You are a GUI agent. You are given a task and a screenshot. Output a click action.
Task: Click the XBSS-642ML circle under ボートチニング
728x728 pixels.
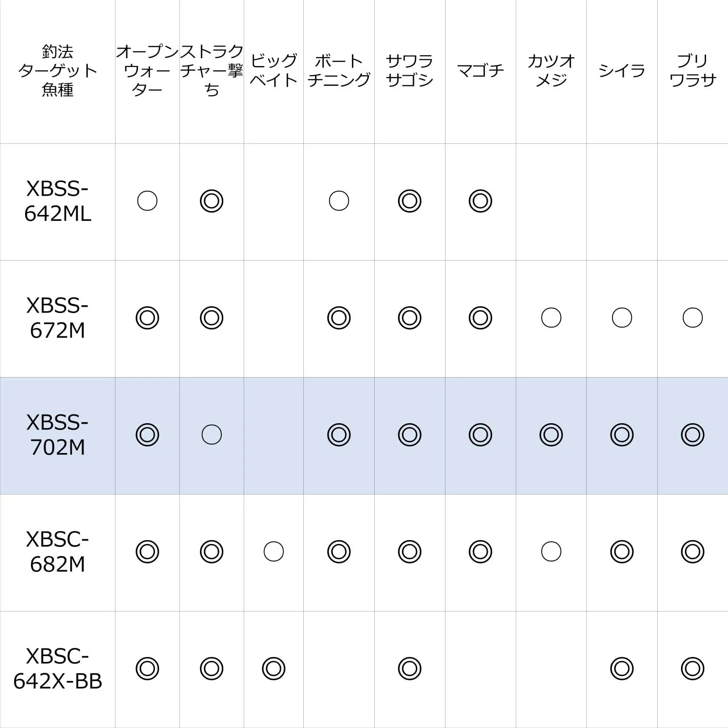click(x=339, y=201)
